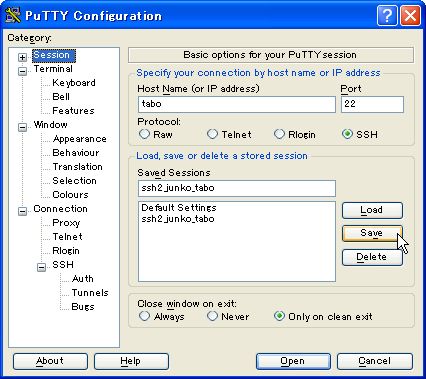Screen dimensions: 426x379
Task: Click the Saved Sessions name text field
Action: coord(237,188)
